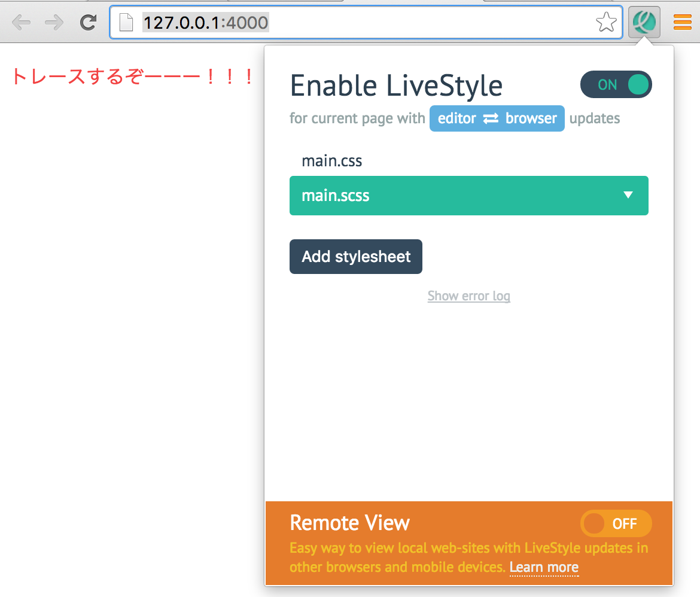700x597 pixels.
Task: Click the document icon in the address bar
Action: (126, 22)
